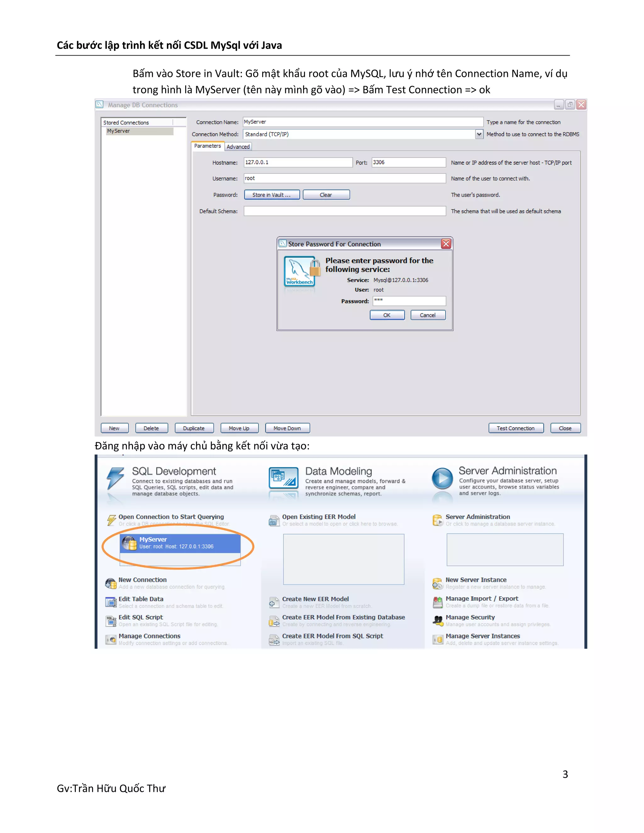Viewport: 644px width, 833px height.
Task: Click the Store in Vault button
Action: [272, 195]
